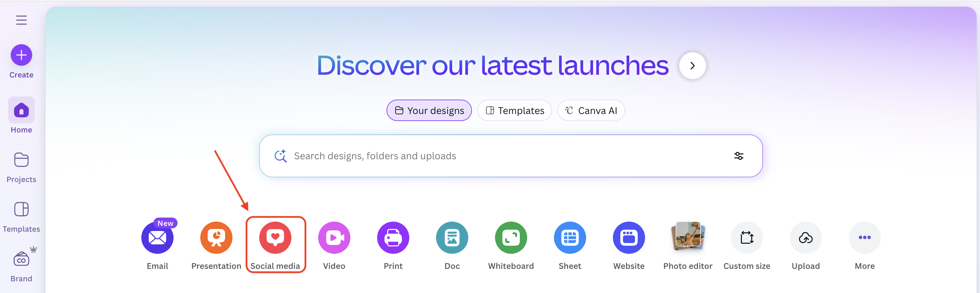Focus the search designs input field
This screenshot has width=980, height=293.
tap(495, 156)
